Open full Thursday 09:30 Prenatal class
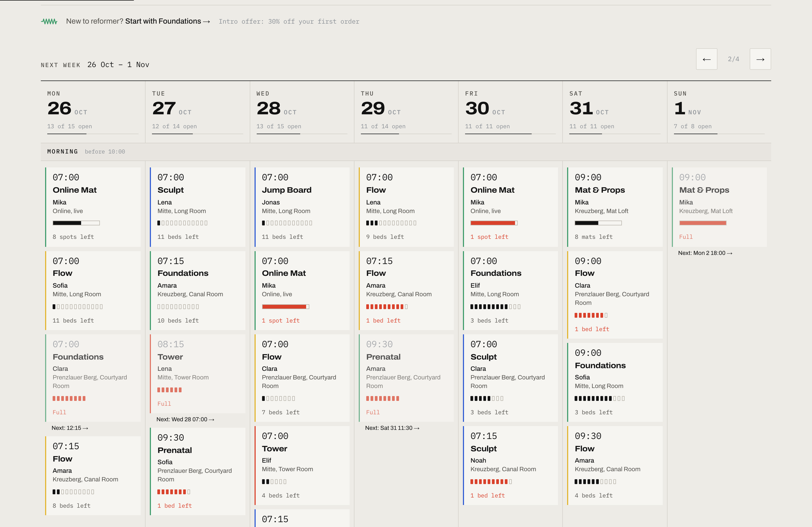812x527 pixels. click(406, 378)
